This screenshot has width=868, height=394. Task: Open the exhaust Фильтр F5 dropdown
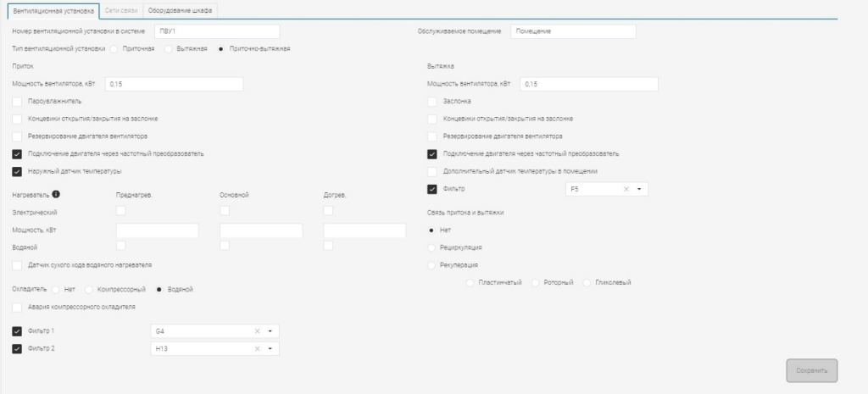tap(639, 189)
